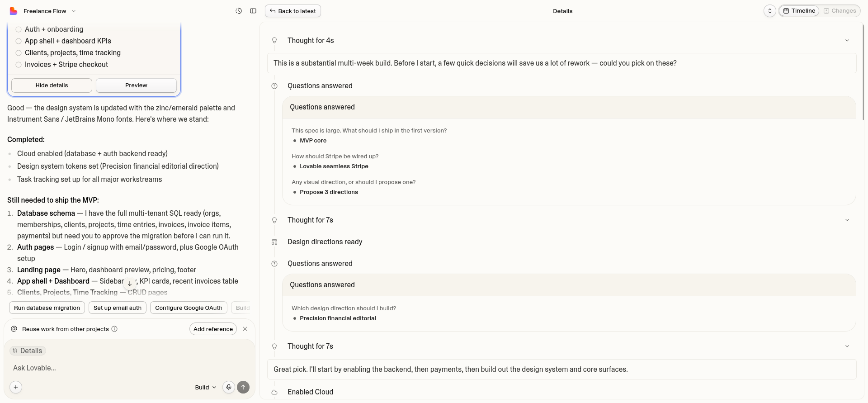The width and height of the screenshot is (868, 403).
Task: Click lightbulb icon of first Thought for 7s
Action: coord(274,220)
